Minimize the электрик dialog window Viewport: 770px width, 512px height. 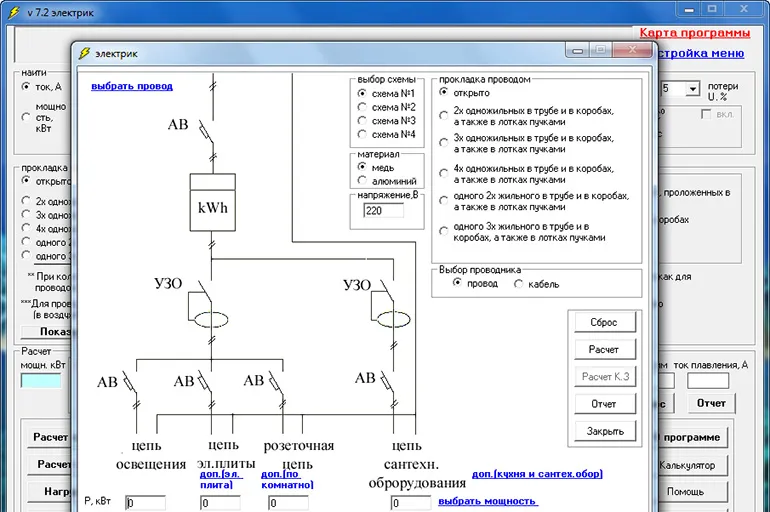point(578,50)
